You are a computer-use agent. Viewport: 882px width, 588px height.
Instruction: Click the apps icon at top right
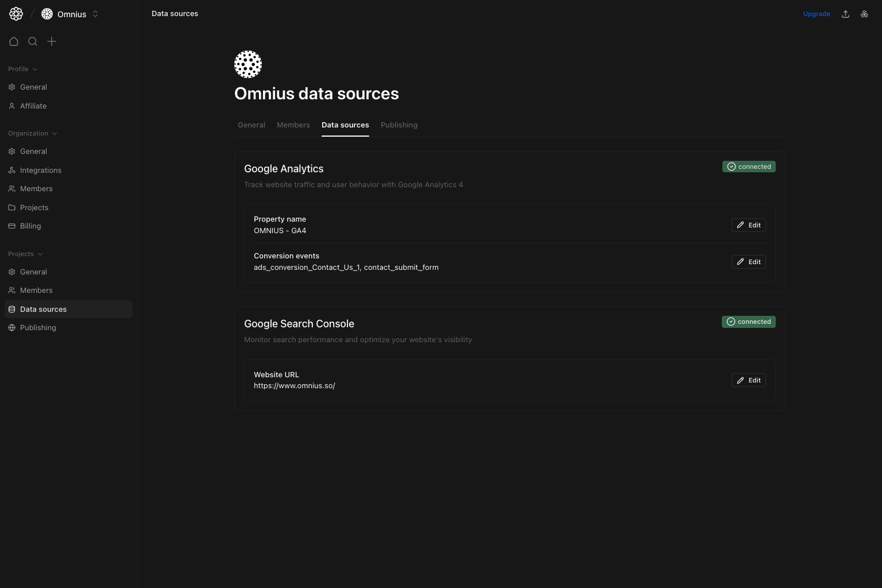click(864, 13)
